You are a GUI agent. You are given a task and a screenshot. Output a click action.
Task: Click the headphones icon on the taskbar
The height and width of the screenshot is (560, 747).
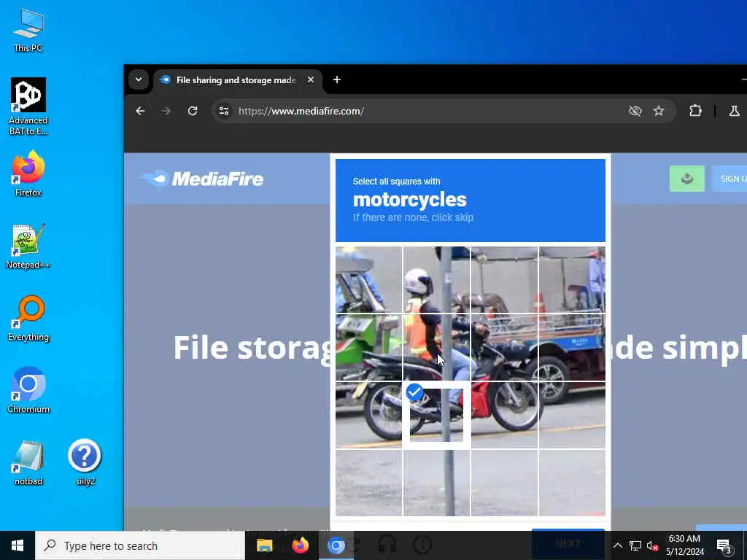click(387, 545)
